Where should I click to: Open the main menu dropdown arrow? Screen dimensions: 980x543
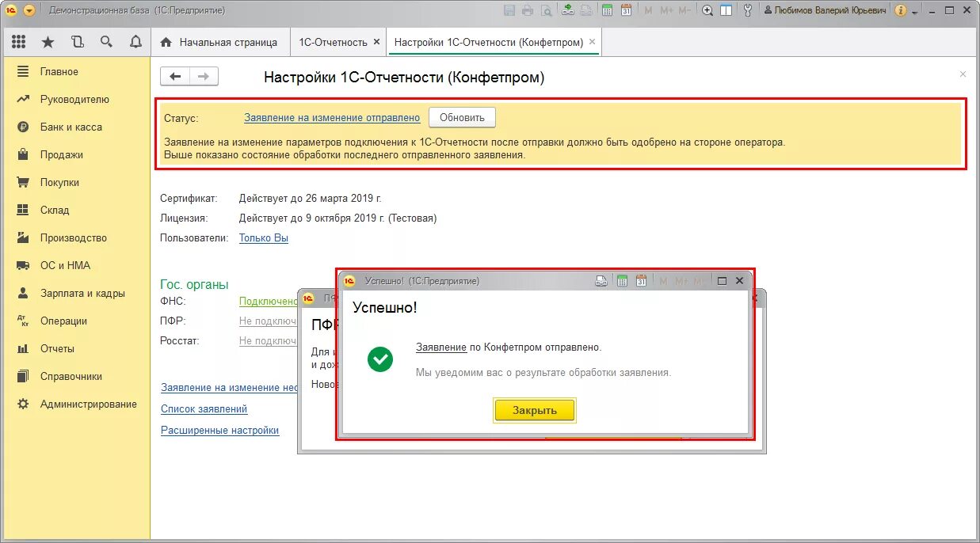(29, 10)
